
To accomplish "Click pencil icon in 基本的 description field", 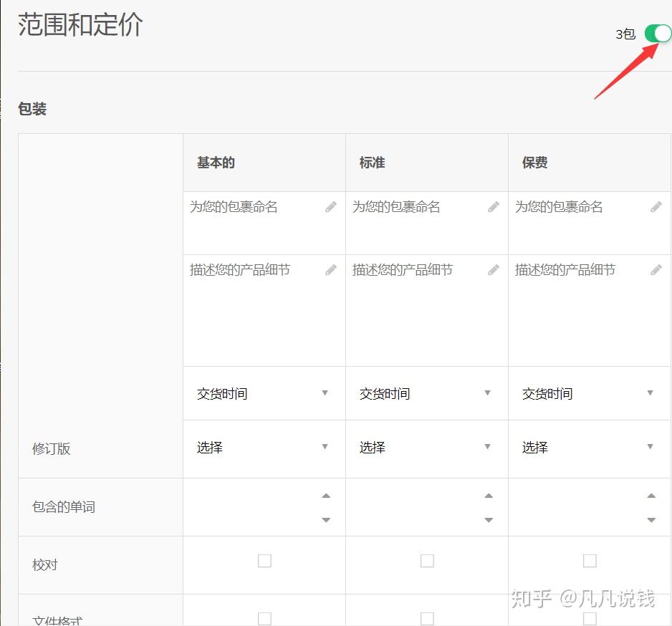I will [331, 270].
